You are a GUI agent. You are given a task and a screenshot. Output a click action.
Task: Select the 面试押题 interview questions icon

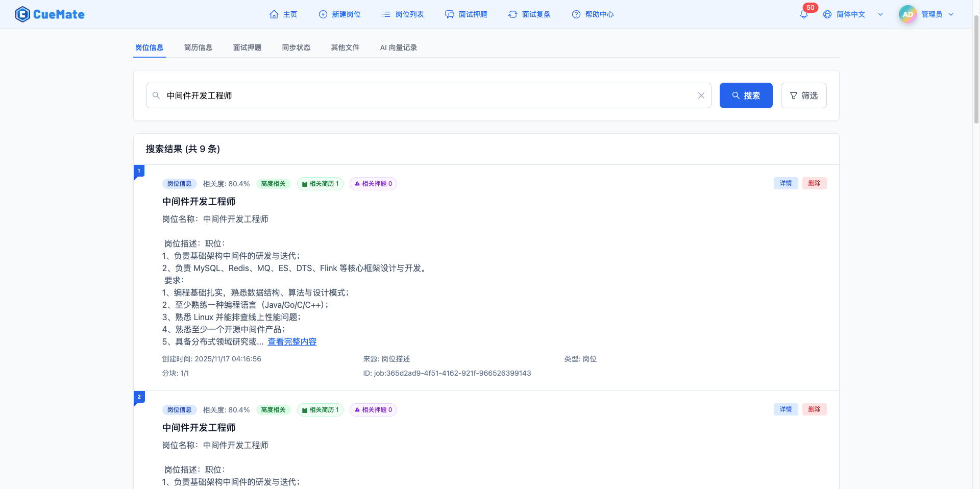click(450, 14)
